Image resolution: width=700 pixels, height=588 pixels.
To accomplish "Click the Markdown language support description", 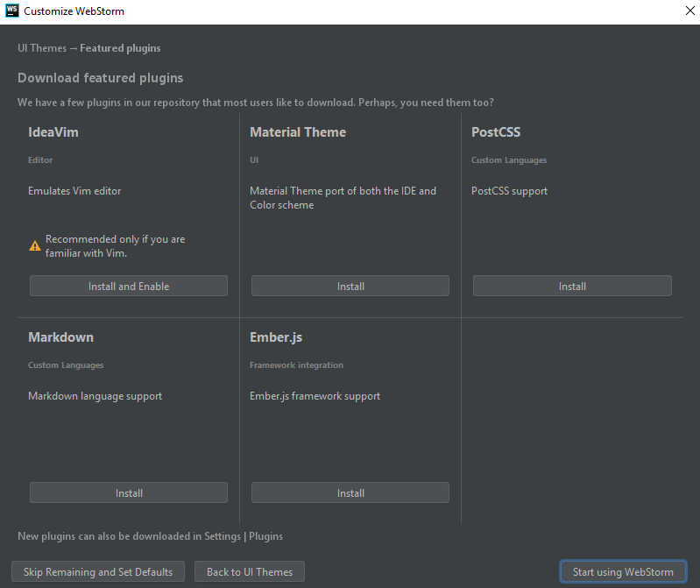I will coord(95,396).
